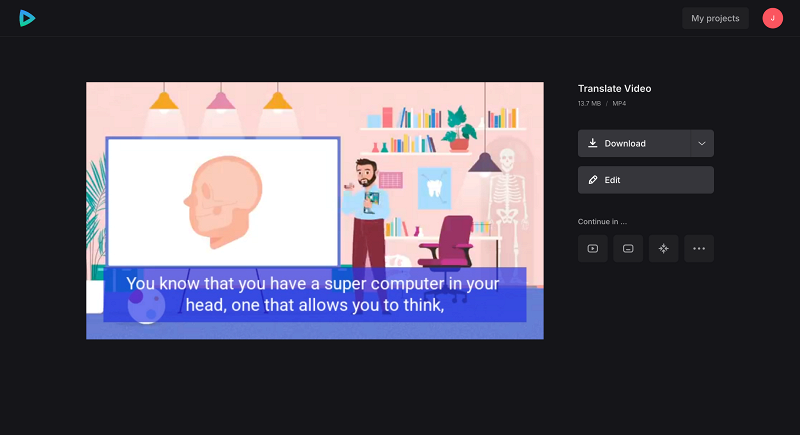The image size is (800, 435).
Task: Click the MP4 format label
Action: click(x=619, y=104)
